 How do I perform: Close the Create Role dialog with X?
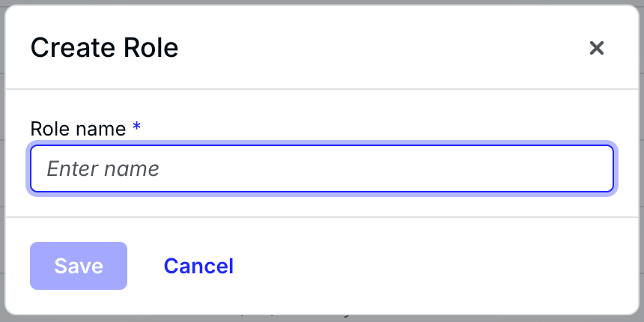pos(596,49)
